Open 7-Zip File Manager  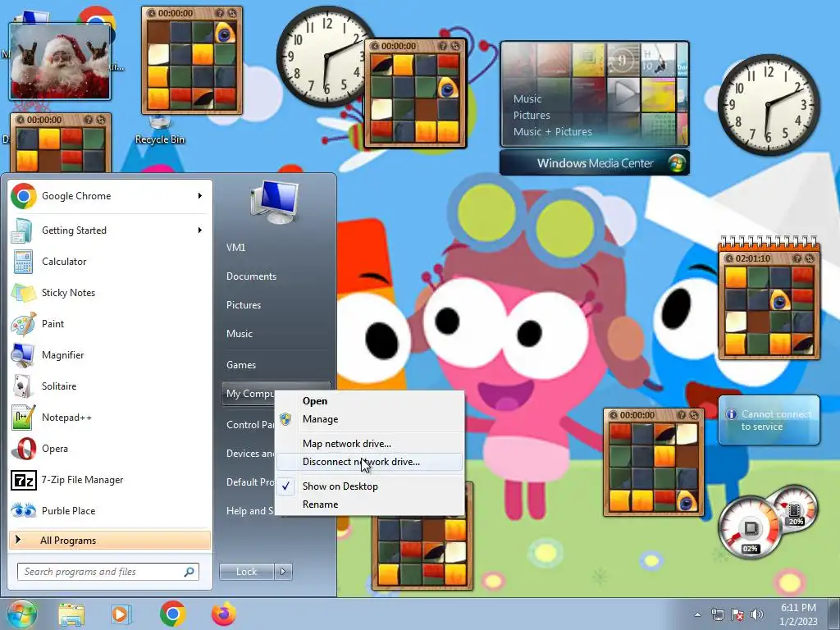tap(110, 479)
